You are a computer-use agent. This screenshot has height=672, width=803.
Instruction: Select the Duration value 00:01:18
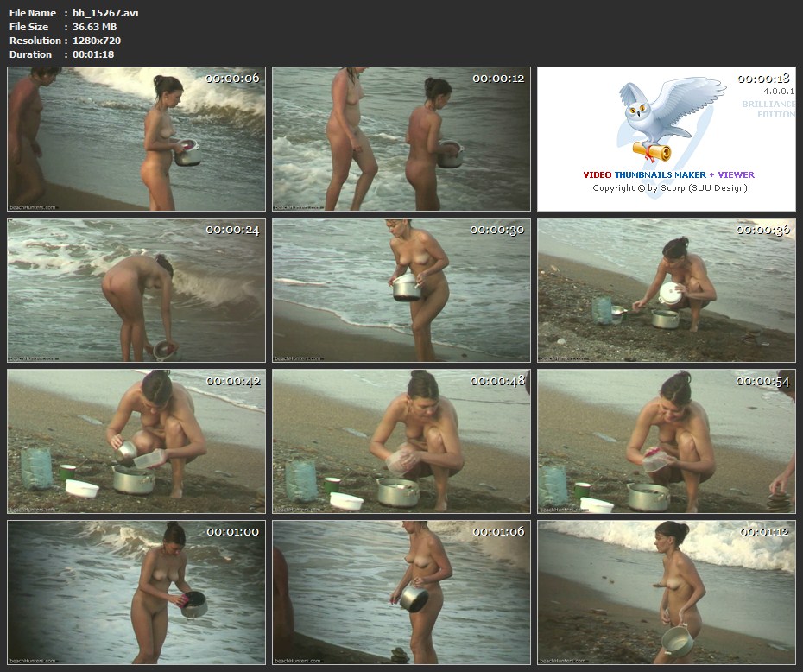(x=93, y=54)
